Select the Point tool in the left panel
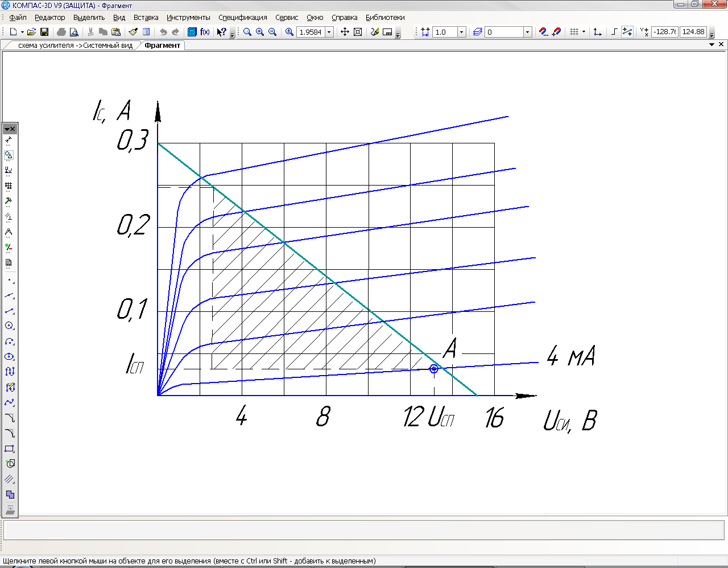This screenshot has height=568, width=728. [9, 281]
